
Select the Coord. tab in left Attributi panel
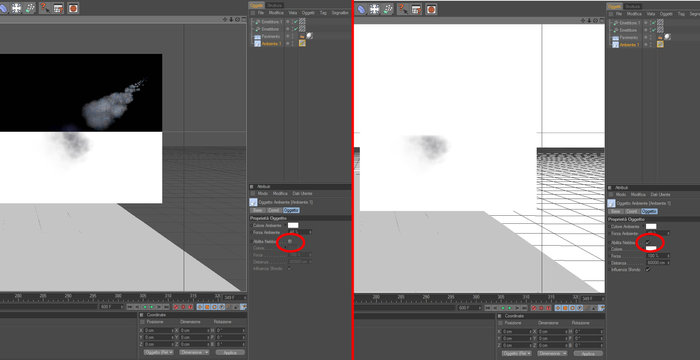[x=274, y=210]
